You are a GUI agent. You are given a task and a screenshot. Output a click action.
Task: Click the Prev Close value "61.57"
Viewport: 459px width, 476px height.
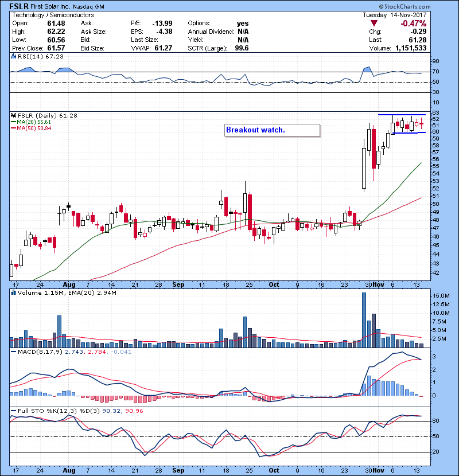(56, 48)
